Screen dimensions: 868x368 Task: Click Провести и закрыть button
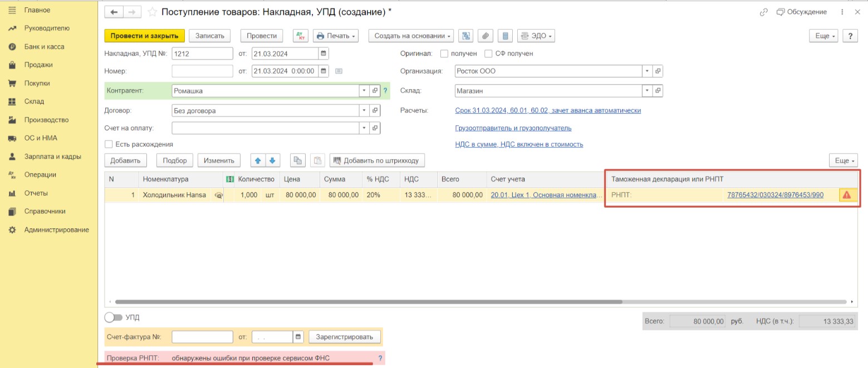pos(144,36)
